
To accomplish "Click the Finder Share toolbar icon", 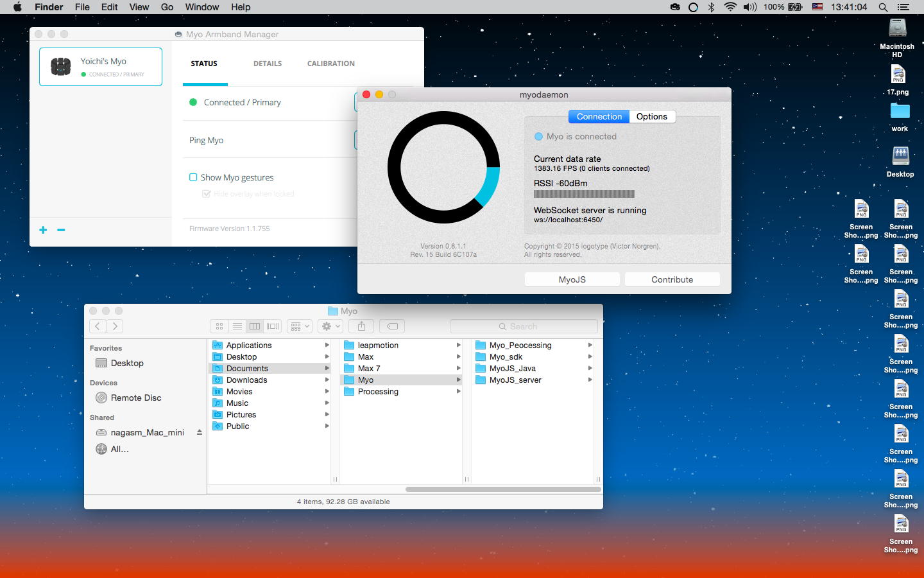I will (362, 326).
